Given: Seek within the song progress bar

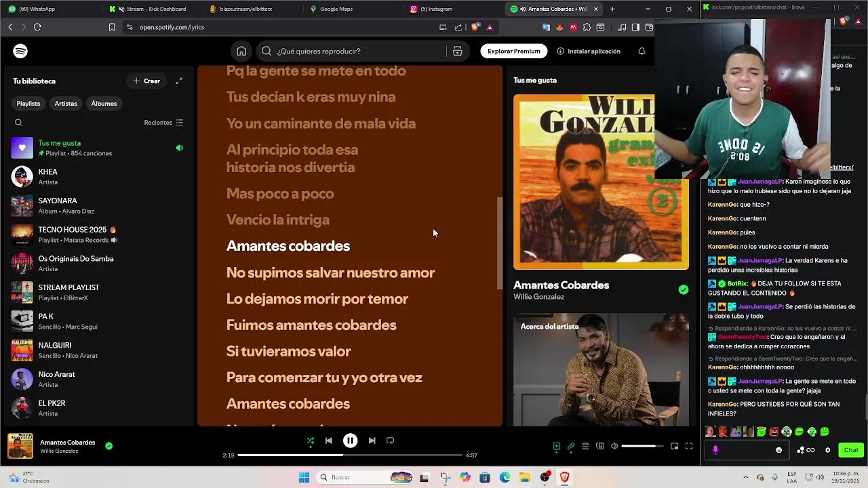Looking at the screenshot, I should tap(350, 455).
